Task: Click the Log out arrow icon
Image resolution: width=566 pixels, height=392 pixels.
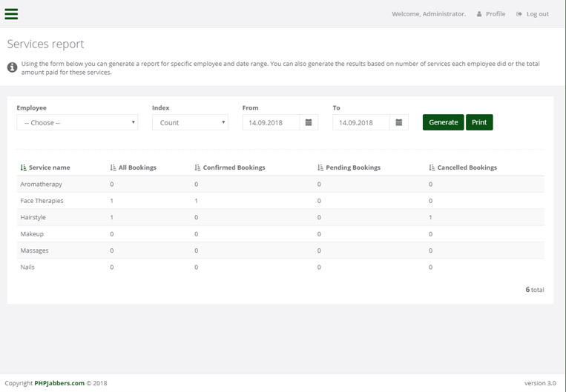Action: 519,14
